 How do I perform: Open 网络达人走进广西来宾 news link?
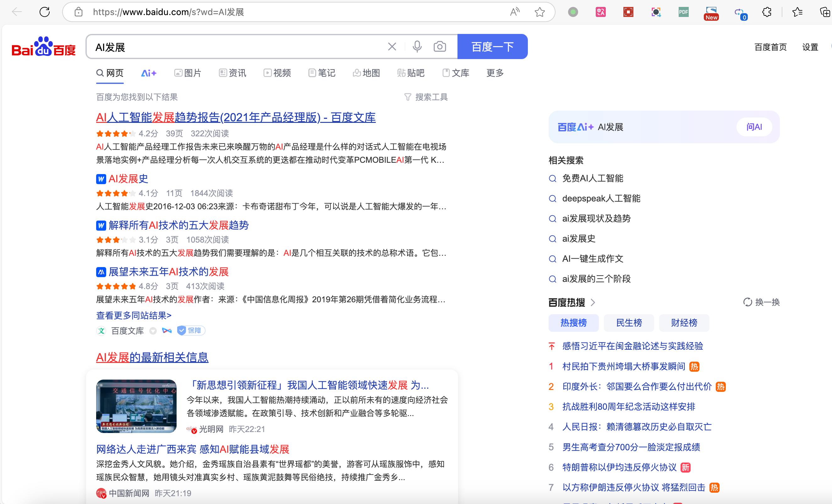(x=193, y=449)
